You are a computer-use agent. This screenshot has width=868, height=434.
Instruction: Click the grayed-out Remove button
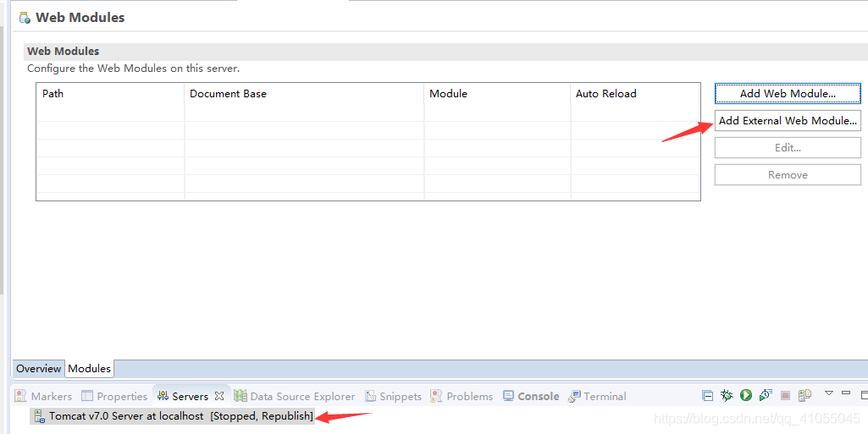[x=788, y=175]
